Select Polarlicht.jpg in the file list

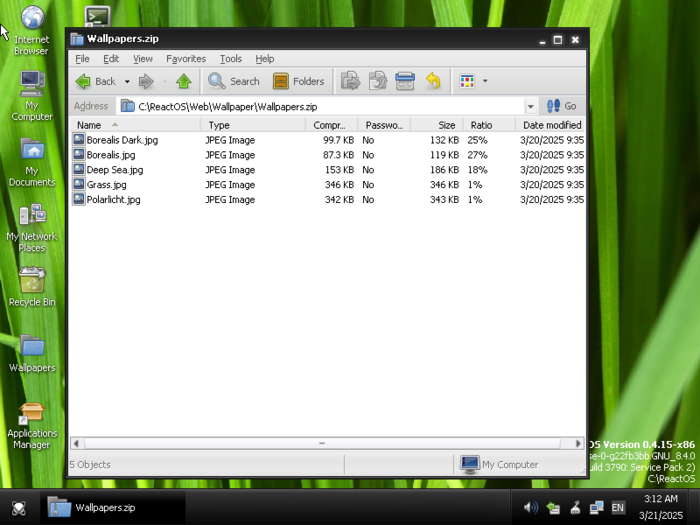coord(113,200)
